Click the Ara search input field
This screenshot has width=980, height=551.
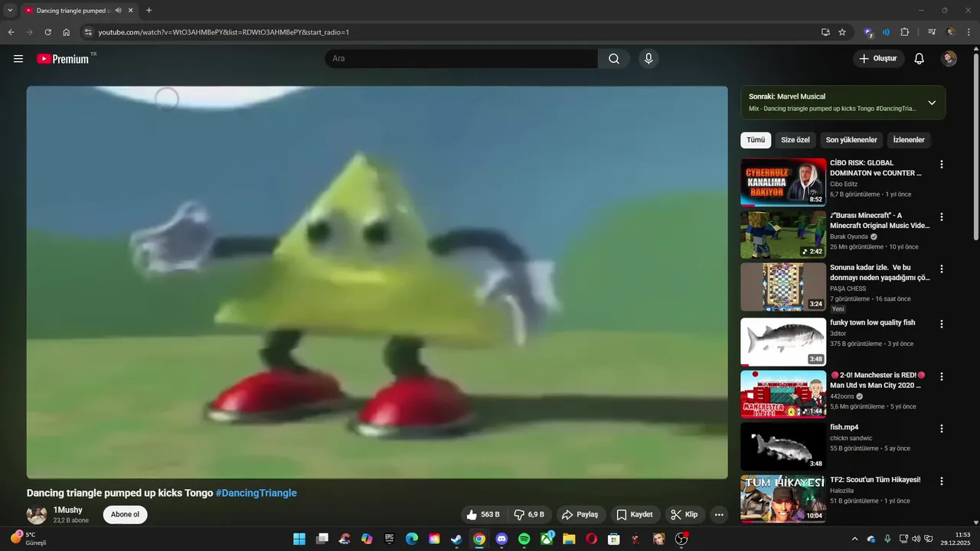point(461,59)
